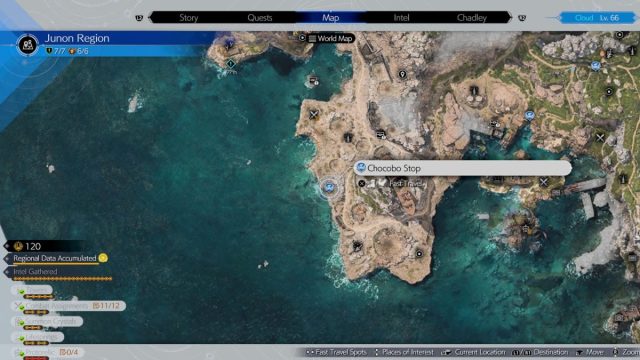Image resolution: width=640 pixels, height=360 pixels.
Task: Select the card marker right of the west tower
Action: pyautogui.click(x=381, y=134)
